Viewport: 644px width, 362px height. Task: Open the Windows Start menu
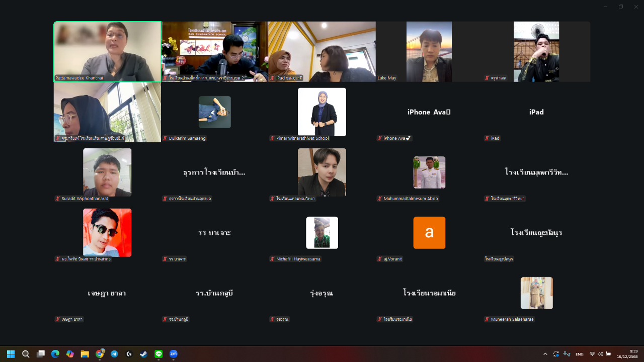coord(11,354)
